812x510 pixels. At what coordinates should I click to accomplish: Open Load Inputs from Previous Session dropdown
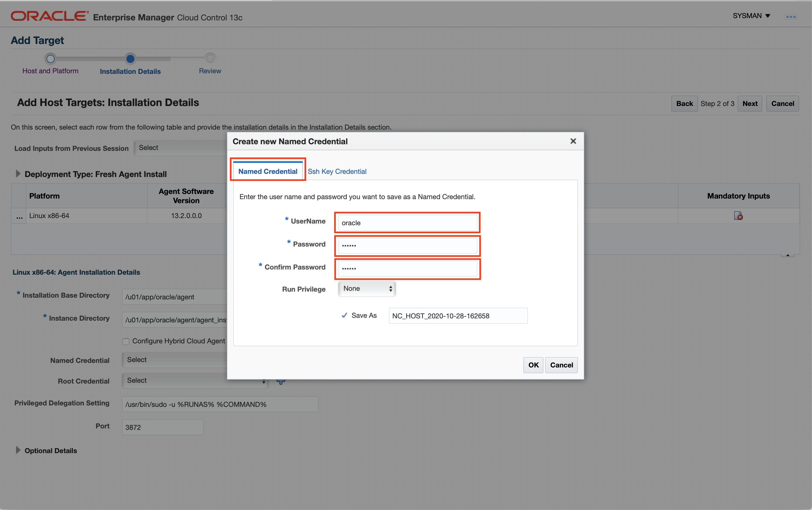[x=181, y=148]
